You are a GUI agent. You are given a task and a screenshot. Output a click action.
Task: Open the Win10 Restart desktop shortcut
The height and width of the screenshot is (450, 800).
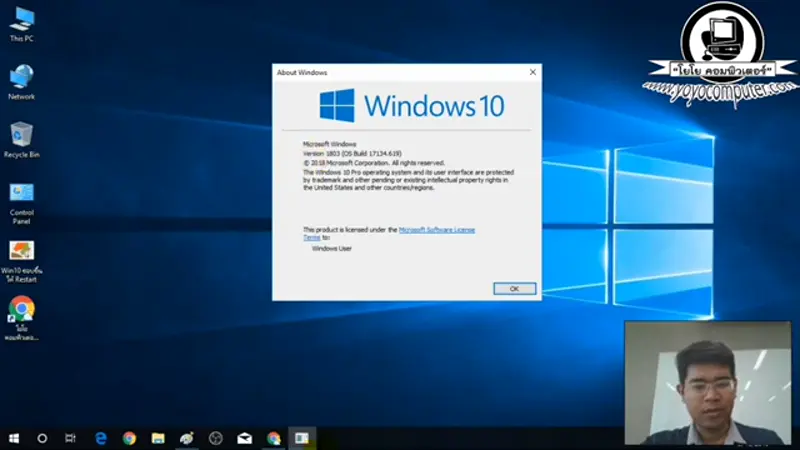pyautogui.click(x=21, y=262)
